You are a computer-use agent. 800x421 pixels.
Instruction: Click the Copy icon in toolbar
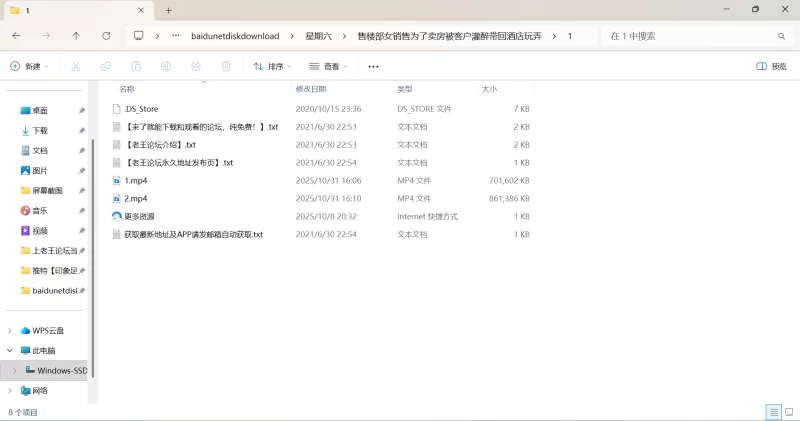(106, 66)
